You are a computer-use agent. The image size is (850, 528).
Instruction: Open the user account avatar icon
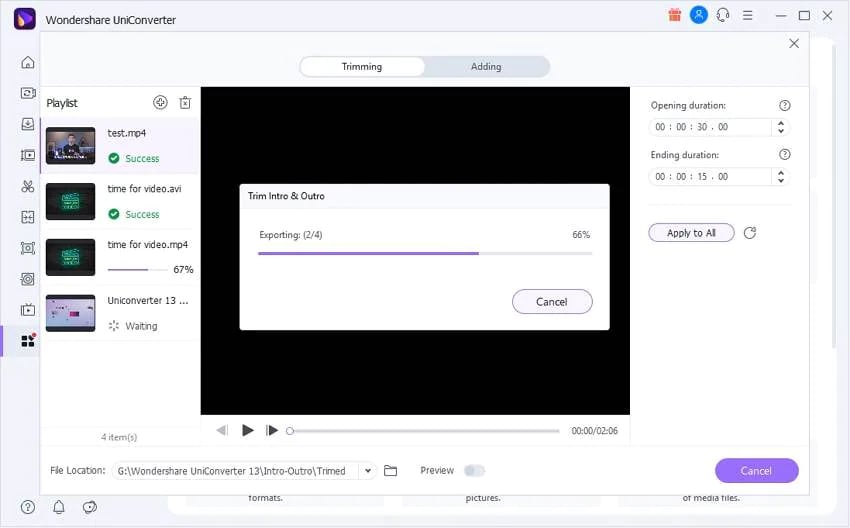tap(699, 15)
